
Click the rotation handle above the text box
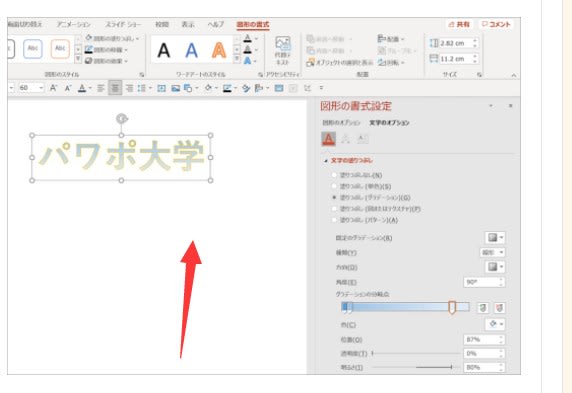121,119
